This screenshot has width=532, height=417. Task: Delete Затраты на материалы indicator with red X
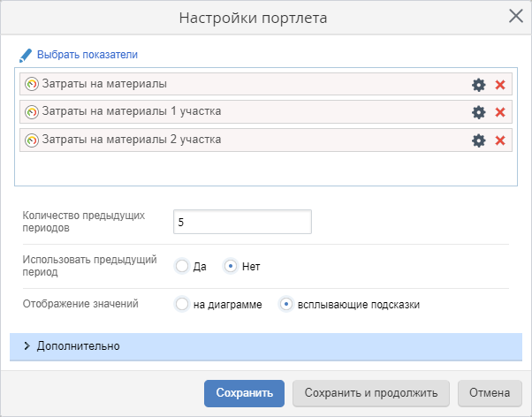[x=499, y=85]
